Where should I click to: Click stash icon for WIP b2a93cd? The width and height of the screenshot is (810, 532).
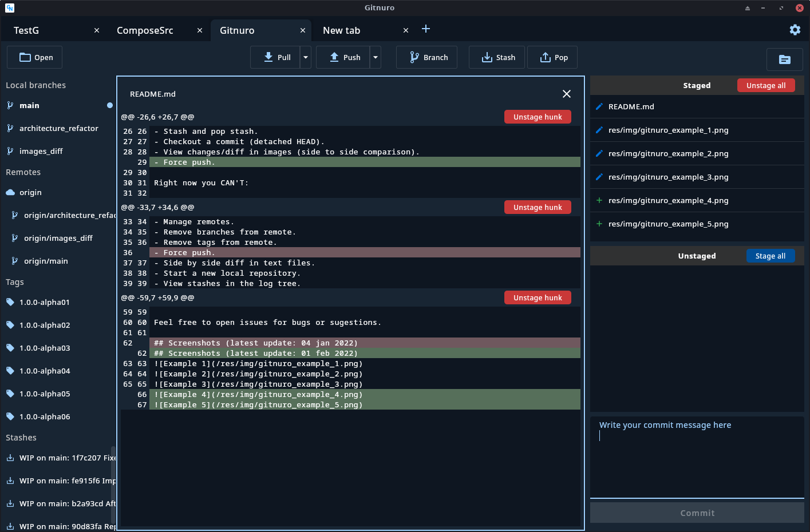[x=10, y=503]
